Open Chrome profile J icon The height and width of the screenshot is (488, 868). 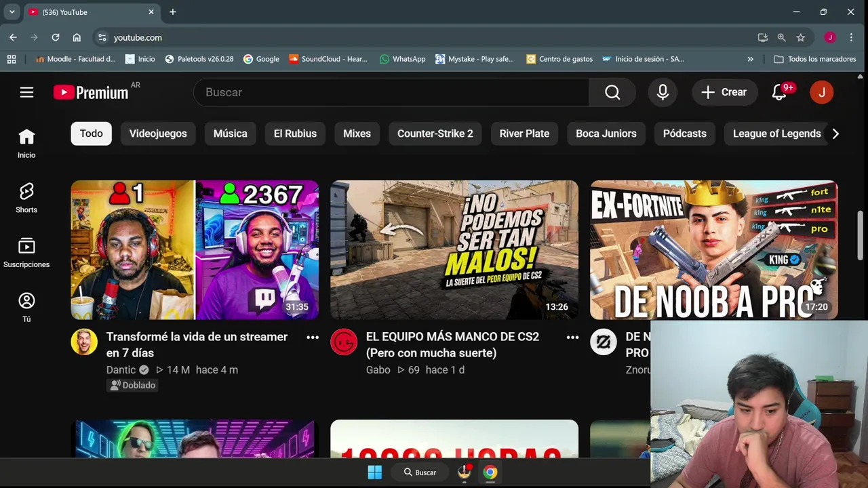830,37
